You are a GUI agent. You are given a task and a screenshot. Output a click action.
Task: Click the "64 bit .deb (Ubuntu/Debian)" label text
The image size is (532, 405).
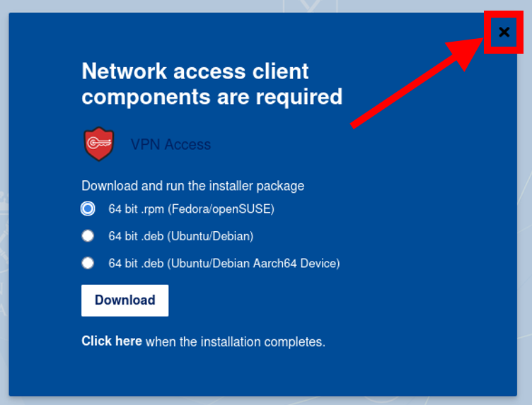[181, 236]
